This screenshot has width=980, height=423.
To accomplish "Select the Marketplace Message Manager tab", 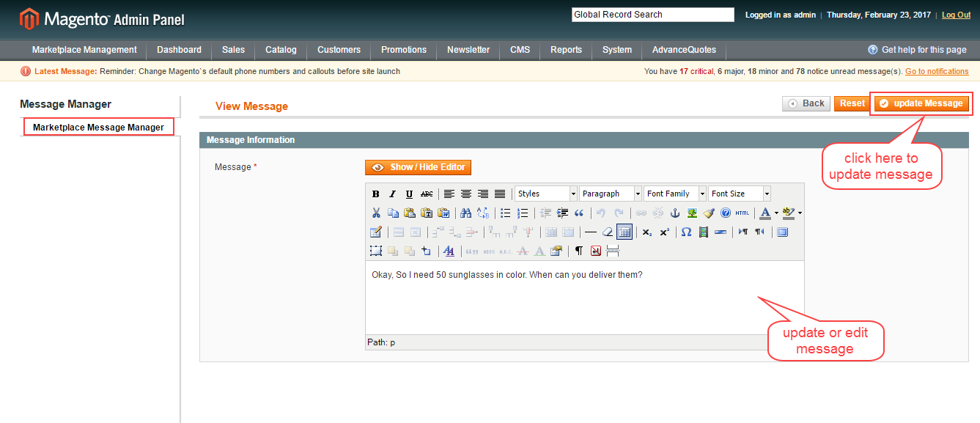I will pyautogui.click(x=98, y=128).
